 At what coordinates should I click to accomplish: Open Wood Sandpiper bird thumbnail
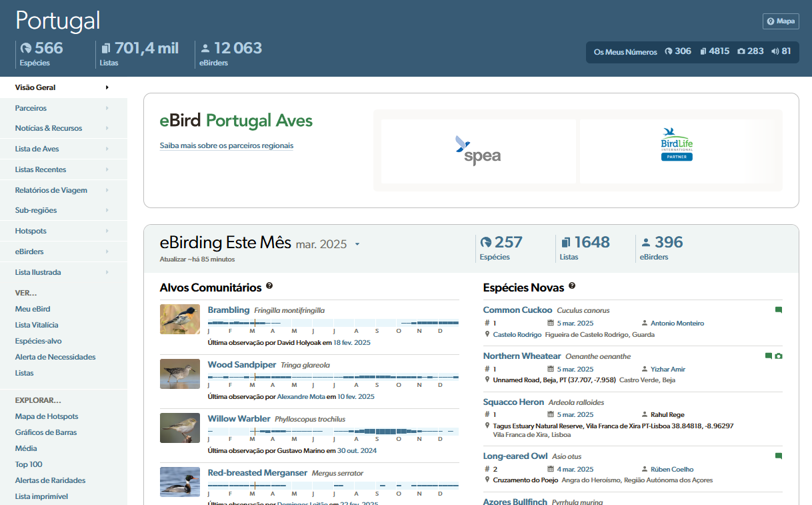click(x=180, y=374)
